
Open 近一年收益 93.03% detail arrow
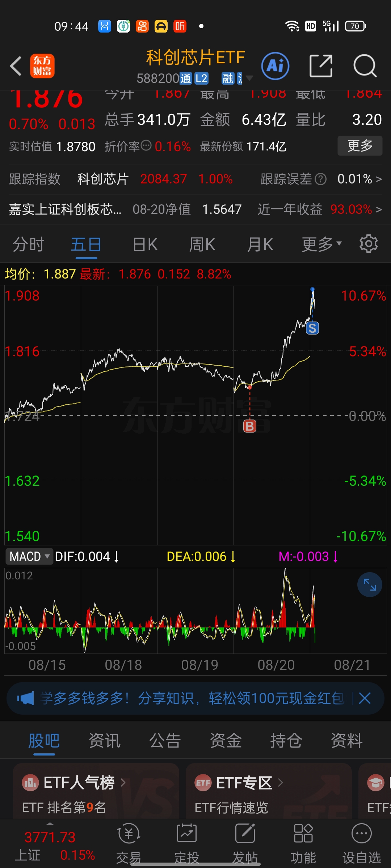coord(379,209)
